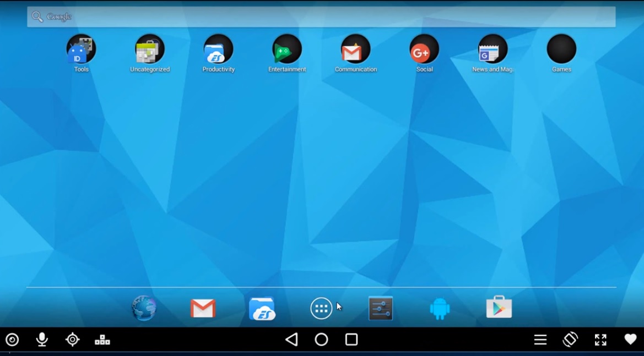Toggle fullscreen mode

click(x=600, y=339)
